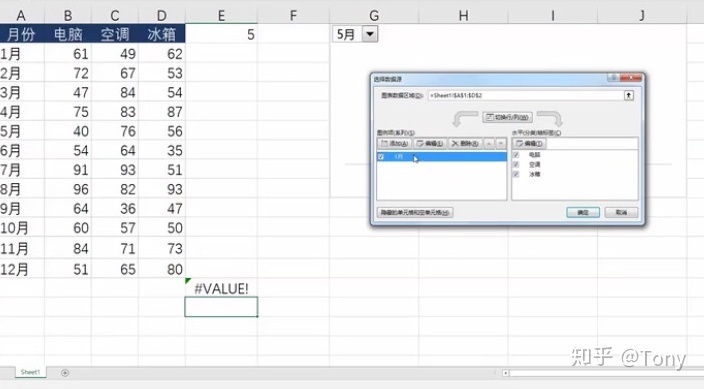Click the 冰箱 value 87 for 4月

point(162,112)
